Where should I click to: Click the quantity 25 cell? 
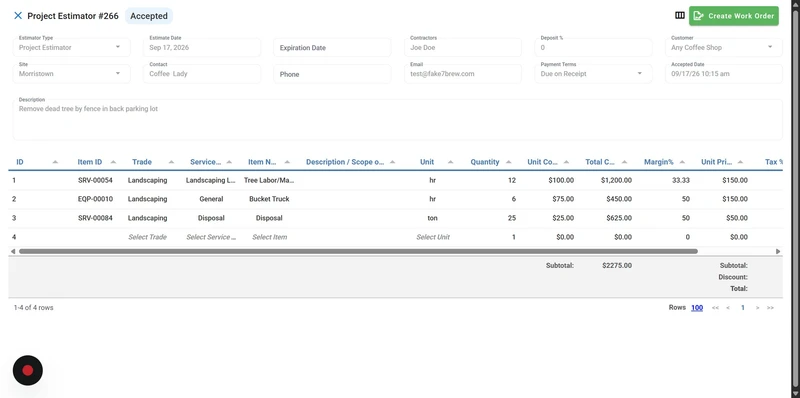(512, 218)
